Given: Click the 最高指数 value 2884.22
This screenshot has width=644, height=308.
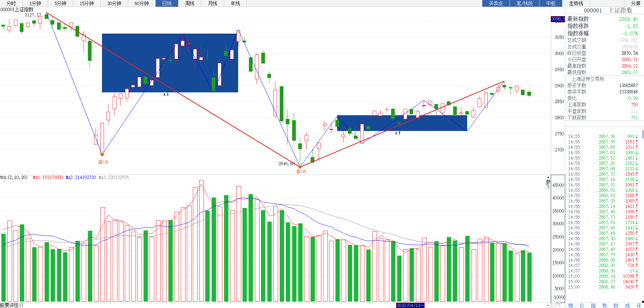Looking at the screenshot, I should click(x=630, y=66).
